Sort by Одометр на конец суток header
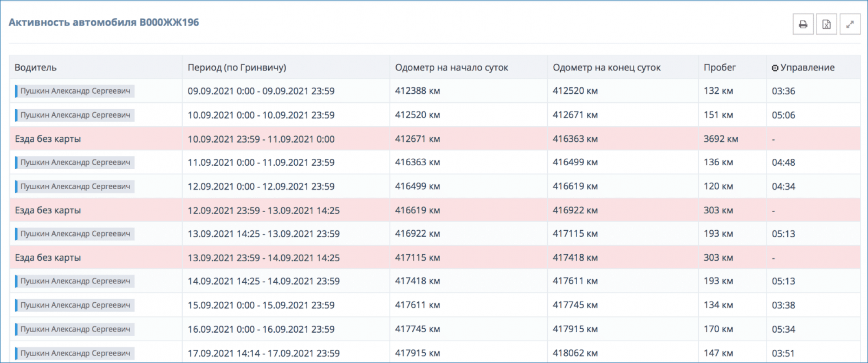868x363 pixels. point(606,68)
